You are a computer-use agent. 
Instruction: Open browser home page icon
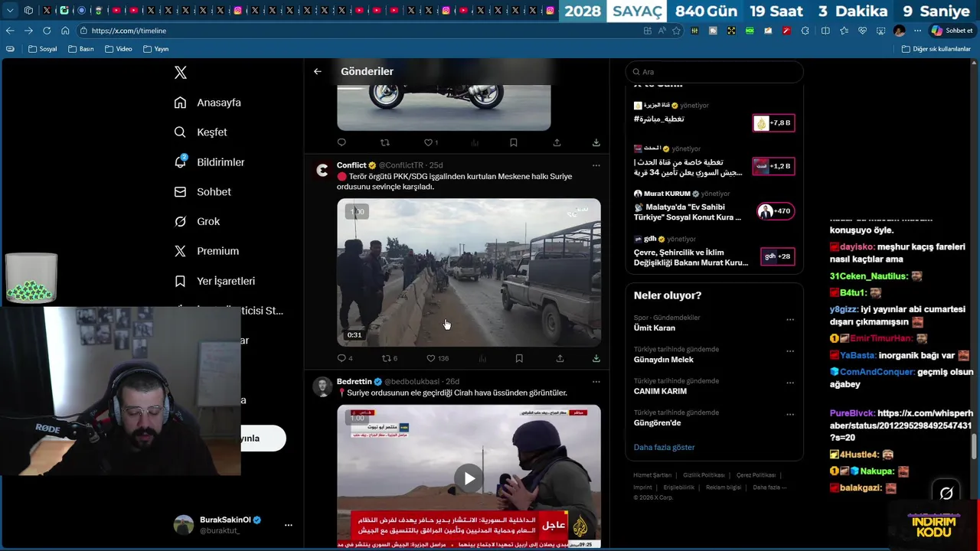point(65,31)
